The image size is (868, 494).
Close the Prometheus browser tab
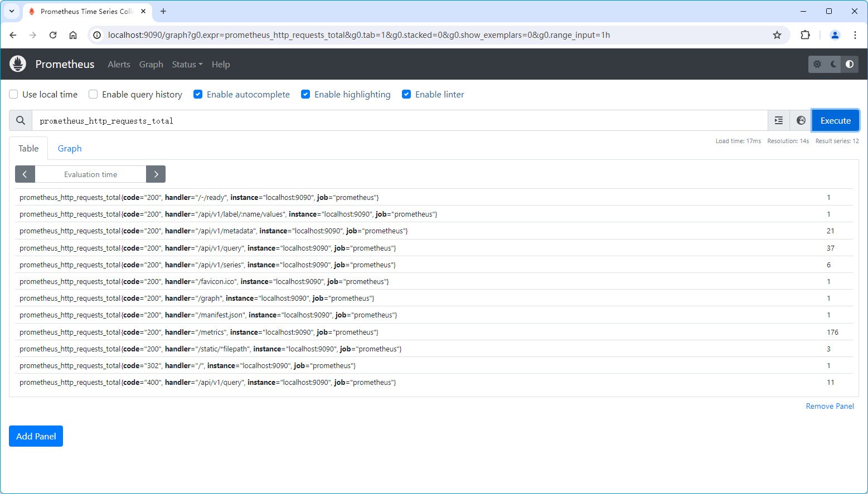[x=143, y=11]
